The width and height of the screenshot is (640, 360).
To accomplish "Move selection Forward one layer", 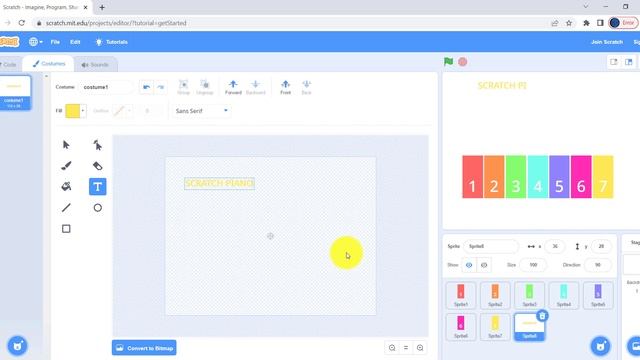I will click(x=233, y=87).
